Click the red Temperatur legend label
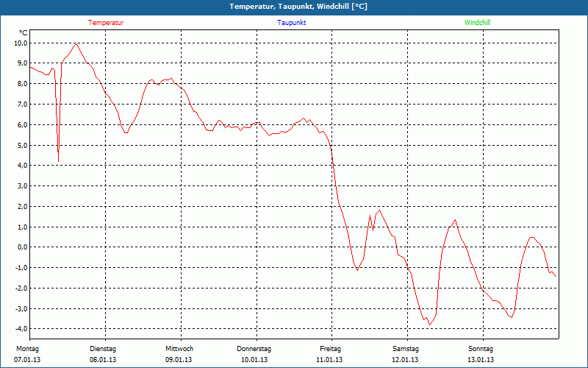 [x=106, y=23]
